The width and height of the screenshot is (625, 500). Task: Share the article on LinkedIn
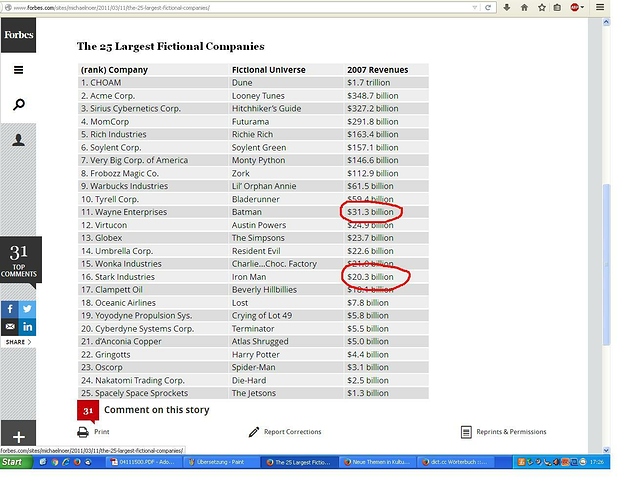(27, 327)
